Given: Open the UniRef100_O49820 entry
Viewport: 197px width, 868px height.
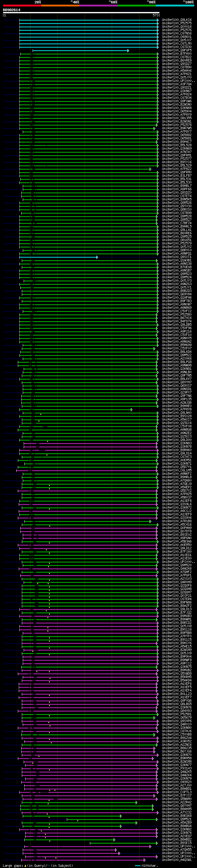Looking at the screenshot, I should pyautogui.click(x=176, y=782).
